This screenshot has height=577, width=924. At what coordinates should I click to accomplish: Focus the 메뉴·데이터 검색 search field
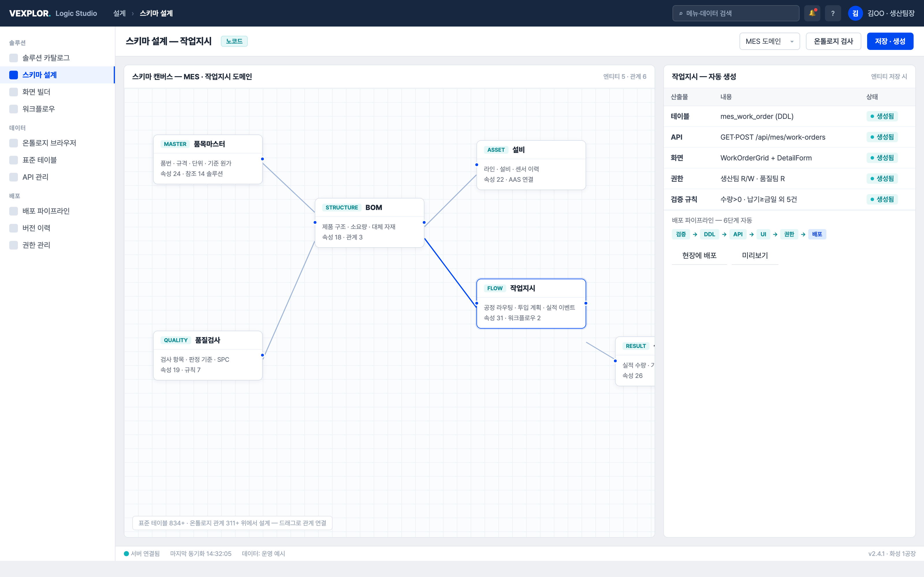(x=736, y=13)
